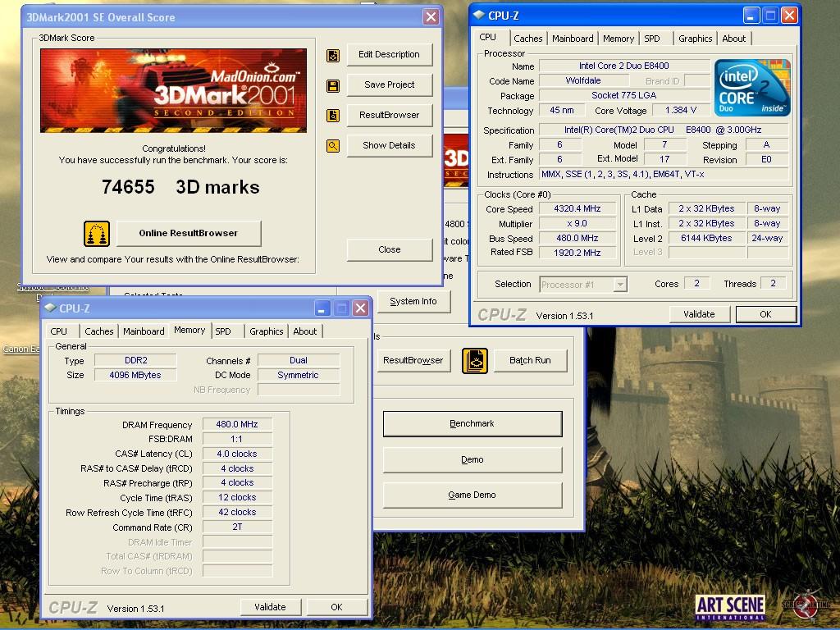Open ResultBrowser from the score dialog
This screenshot has width=840, height=630.
389,115
